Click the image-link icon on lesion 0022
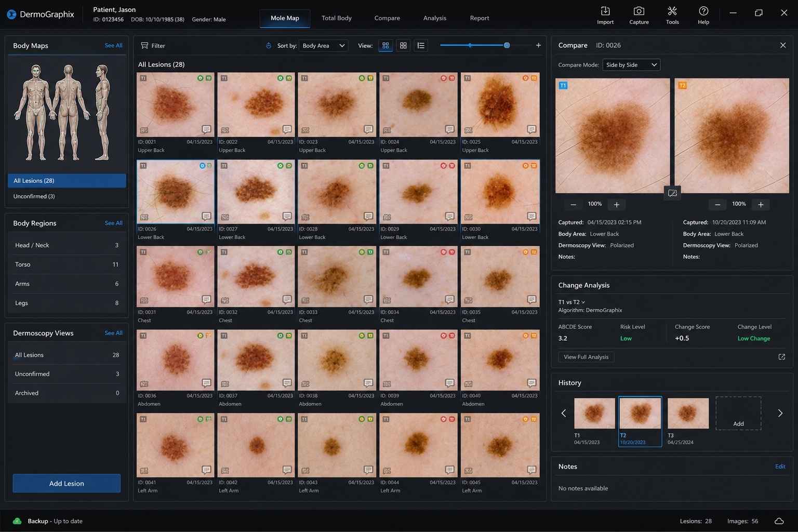 click(225, 130)
